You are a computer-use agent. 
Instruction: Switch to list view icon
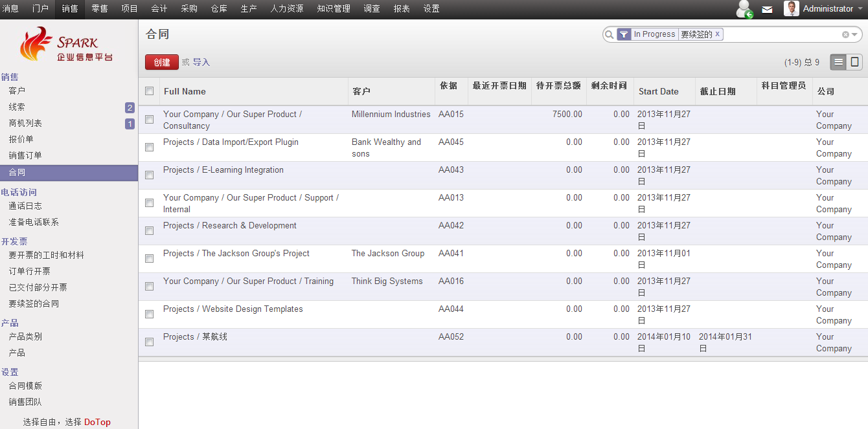tap(838, 62)
